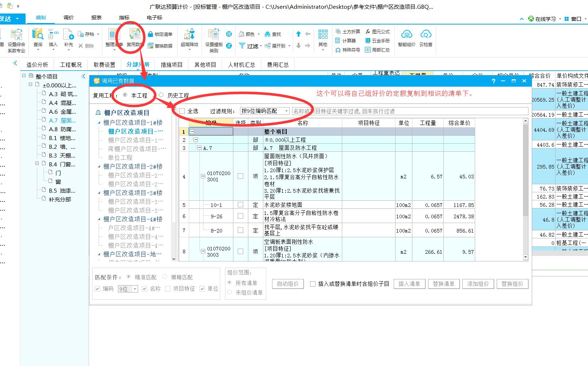Click the keyword filter input field
588x366 pixels.
click(410, 111)
